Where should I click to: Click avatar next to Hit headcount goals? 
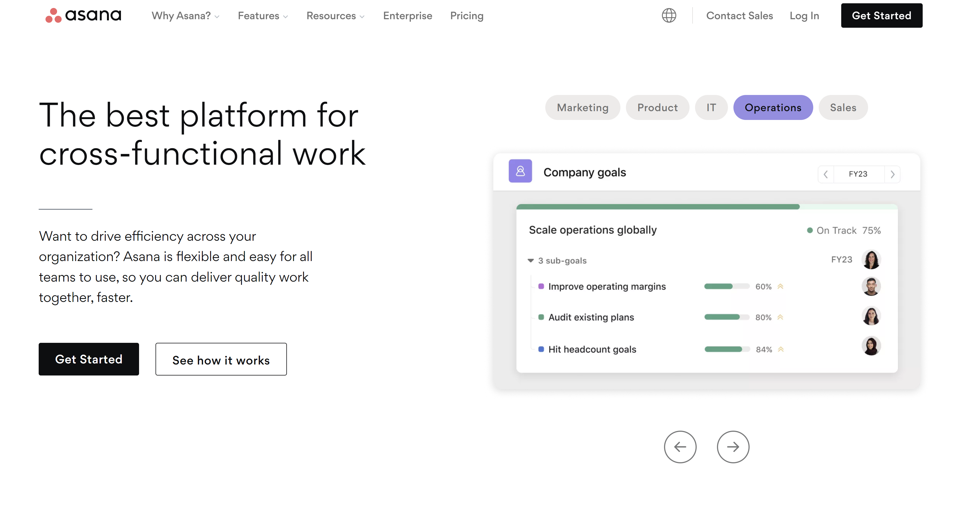pyautogui.click(x=871, y=346)
